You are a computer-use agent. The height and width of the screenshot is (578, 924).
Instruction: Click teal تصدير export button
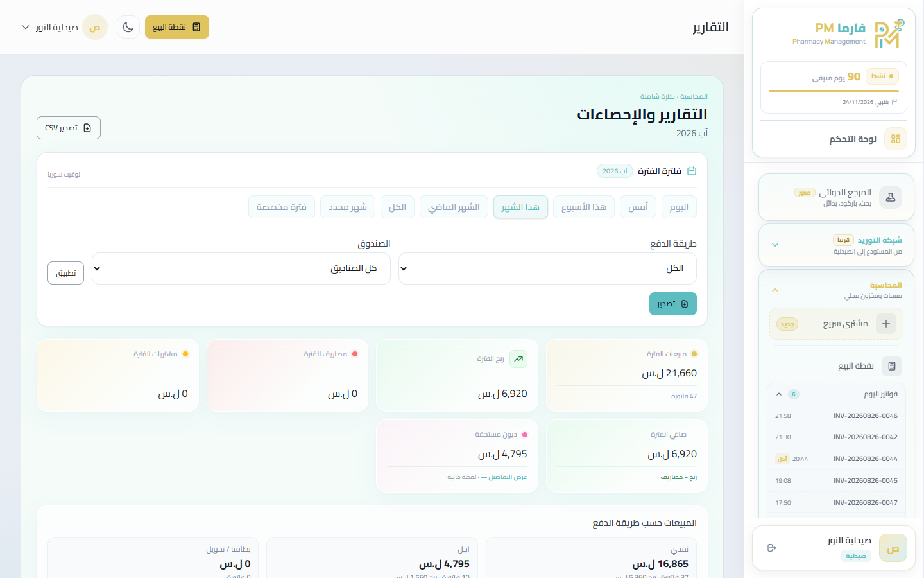pos(673,304)
